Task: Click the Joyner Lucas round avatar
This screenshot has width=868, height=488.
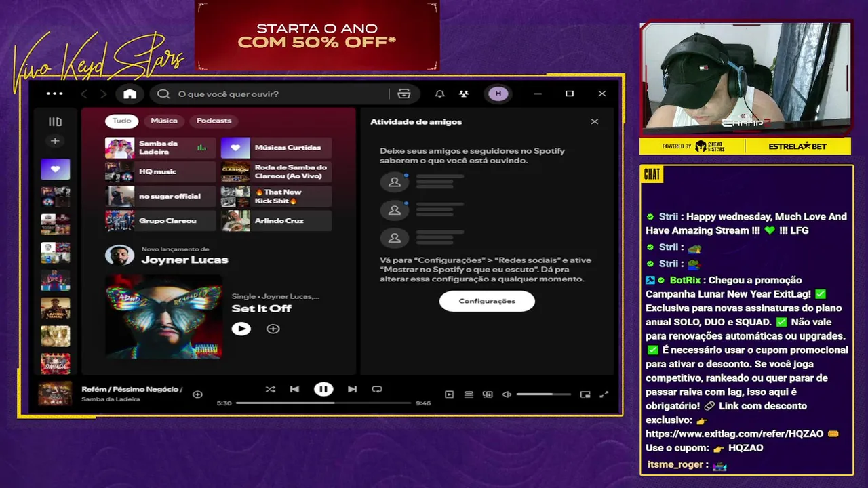Action: click(x=119, y=256)
